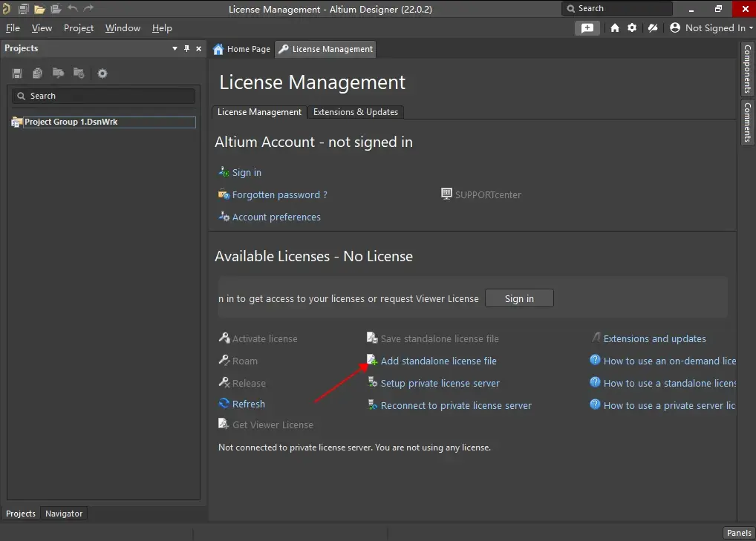Open Home via the house toolbar icon
Viewport: 756px width, 541px height.
tap(615, 27)
